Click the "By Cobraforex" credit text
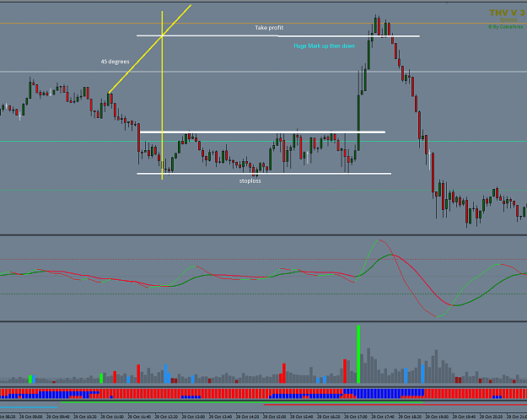The height and width of the screenshot is (420, 527). point(505,26)
